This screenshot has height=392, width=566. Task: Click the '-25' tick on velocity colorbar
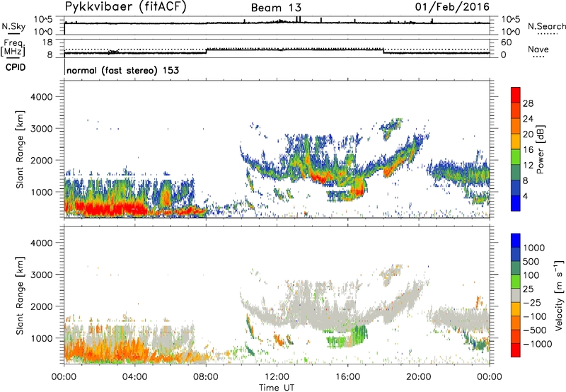[532, 302]
